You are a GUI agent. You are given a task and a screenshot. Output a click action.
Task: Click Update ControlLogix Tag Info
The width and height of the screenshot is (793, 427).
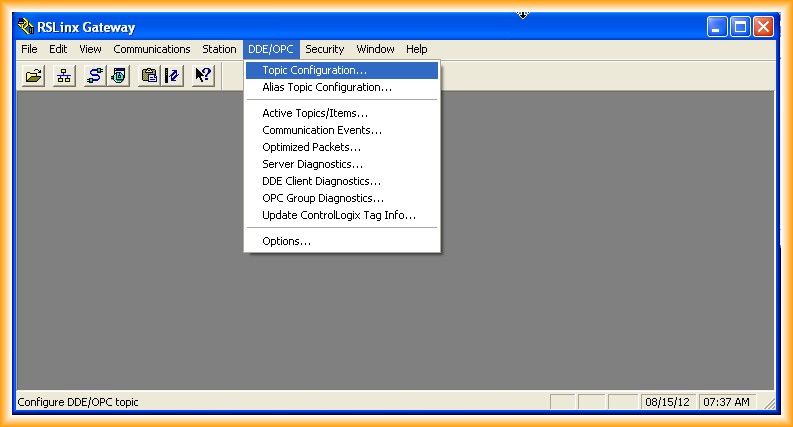coord(338,215)
